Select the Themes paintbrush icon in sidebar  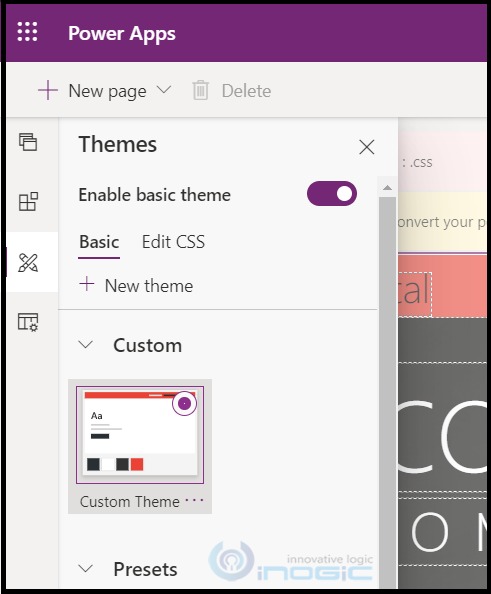pos(28,262)
